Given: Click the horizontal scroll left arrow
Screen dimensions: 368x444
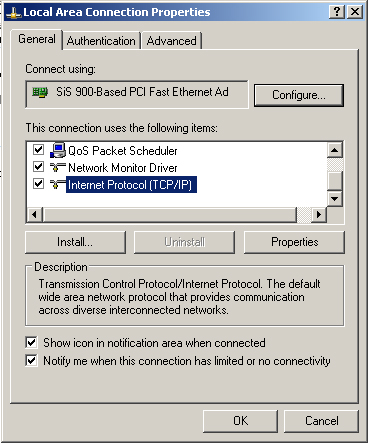Looking at the screenshot, I should point(35,214).
